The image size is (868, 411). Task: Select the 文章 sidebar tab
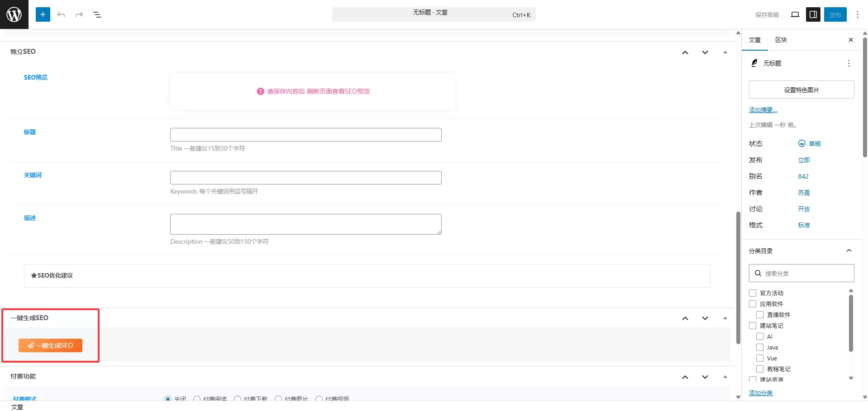click(754, 40)
